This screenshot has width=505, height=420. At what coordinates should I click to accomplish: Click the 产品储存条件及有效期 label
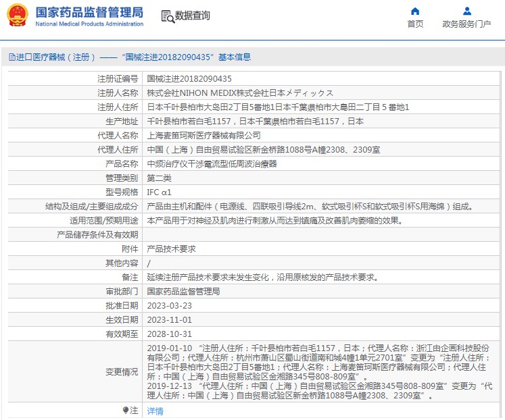pyautogui.click(x=97, y=235)
